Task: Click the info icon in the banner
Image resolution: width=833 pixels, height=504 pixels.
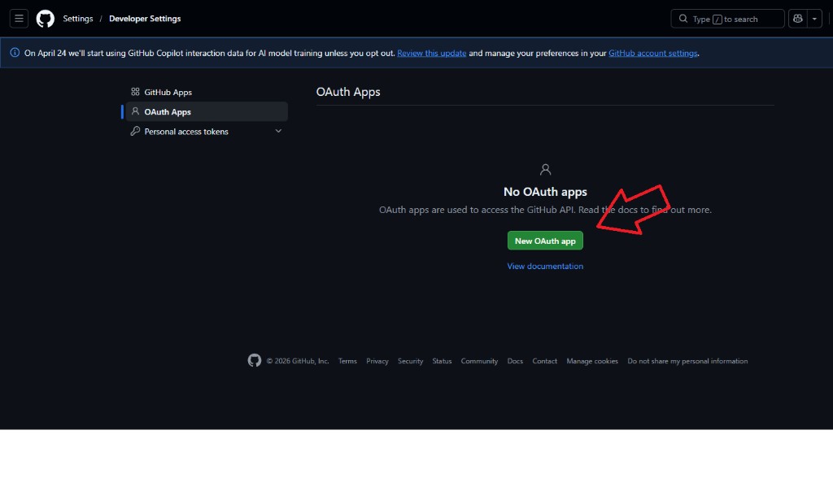Action: (x=15, y=53)
